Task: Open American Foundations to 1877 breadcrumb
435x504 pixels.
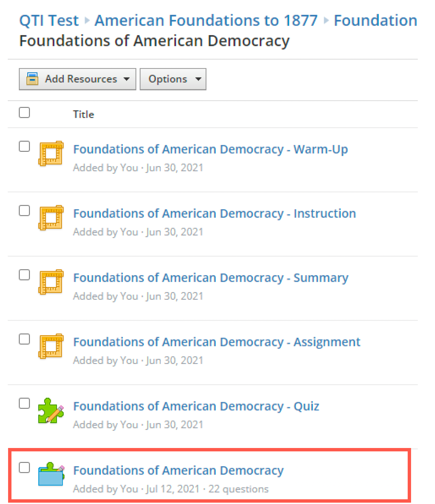Action: (206, 20)
